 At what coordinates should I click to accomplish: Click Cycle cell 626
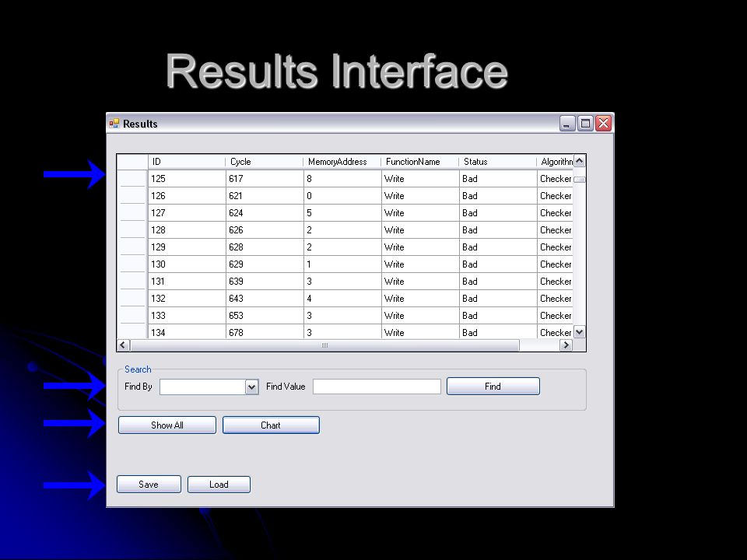[x=265, y=230]
